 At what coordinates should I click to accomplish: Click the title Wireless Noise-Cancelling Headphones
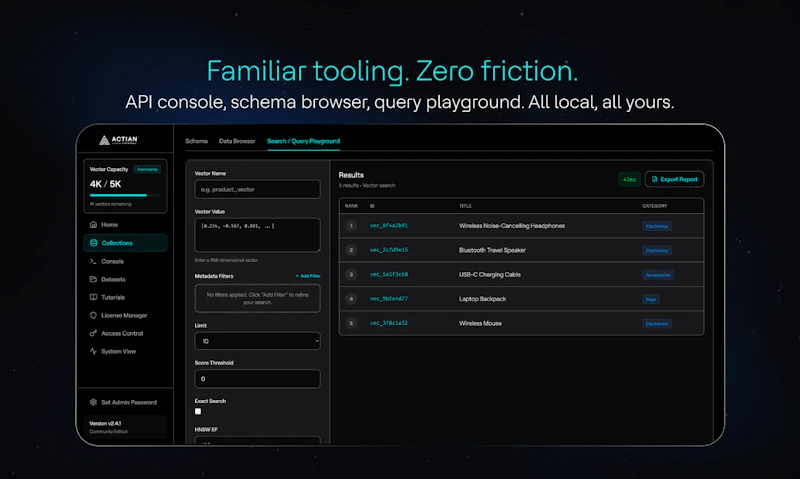pos(512,225)
